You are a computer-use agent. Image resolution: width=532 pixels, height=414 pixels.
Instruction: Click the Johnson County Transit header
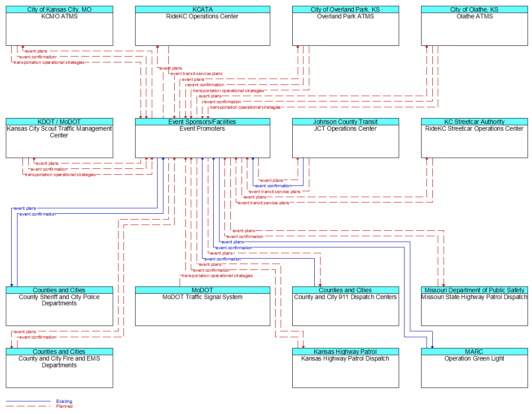click(345, 122)
